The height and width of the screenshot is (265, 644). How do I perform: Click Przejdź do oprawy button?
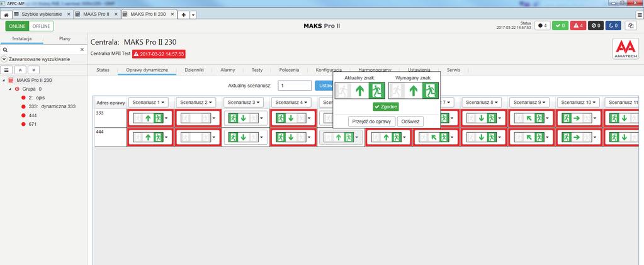coord(371,121)
